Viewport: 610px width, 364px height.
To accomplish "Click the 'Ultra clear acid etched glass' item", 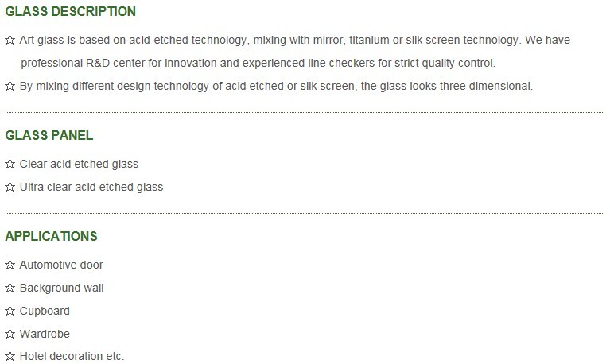I will (91, 187).
